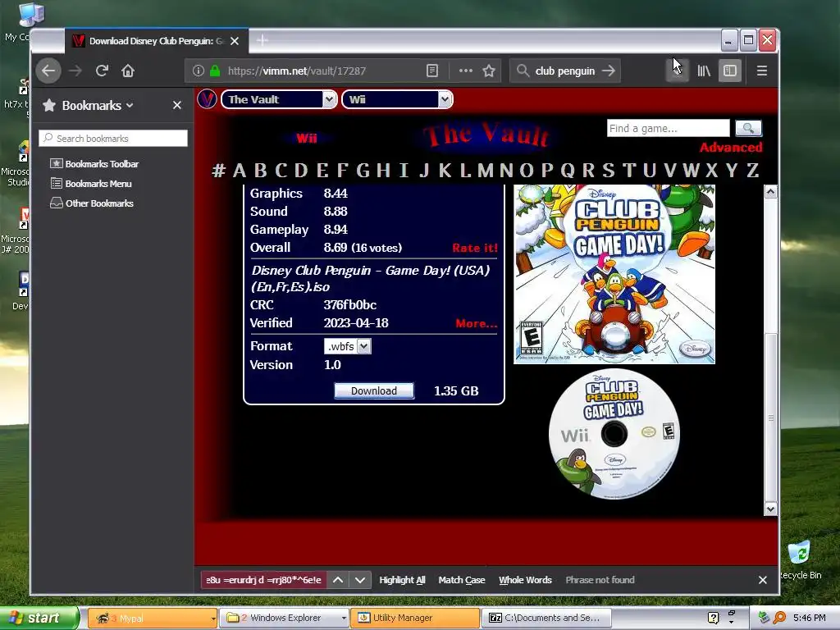
Task: Close the Download Disney Club Penguin tab
Action: 235,41
